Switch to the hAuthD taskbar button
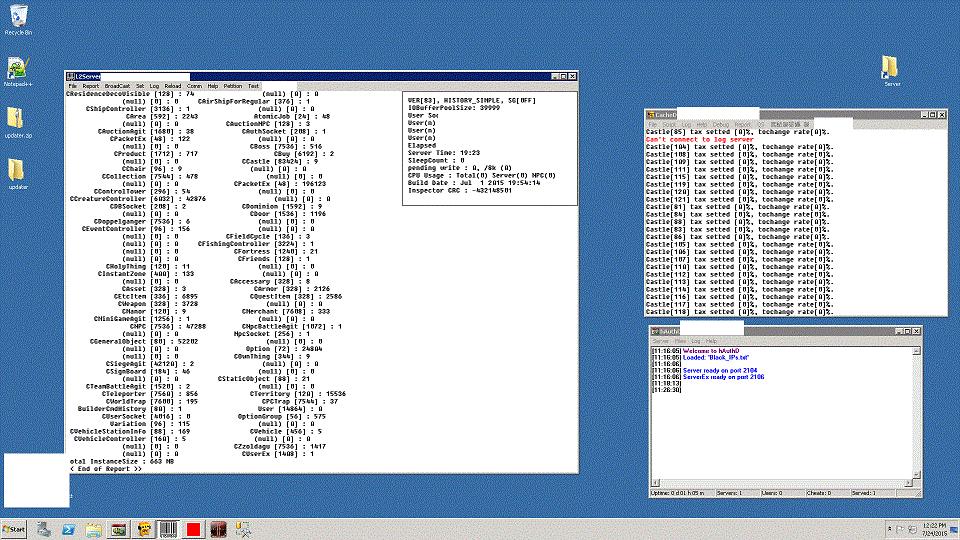 point(119,529)
